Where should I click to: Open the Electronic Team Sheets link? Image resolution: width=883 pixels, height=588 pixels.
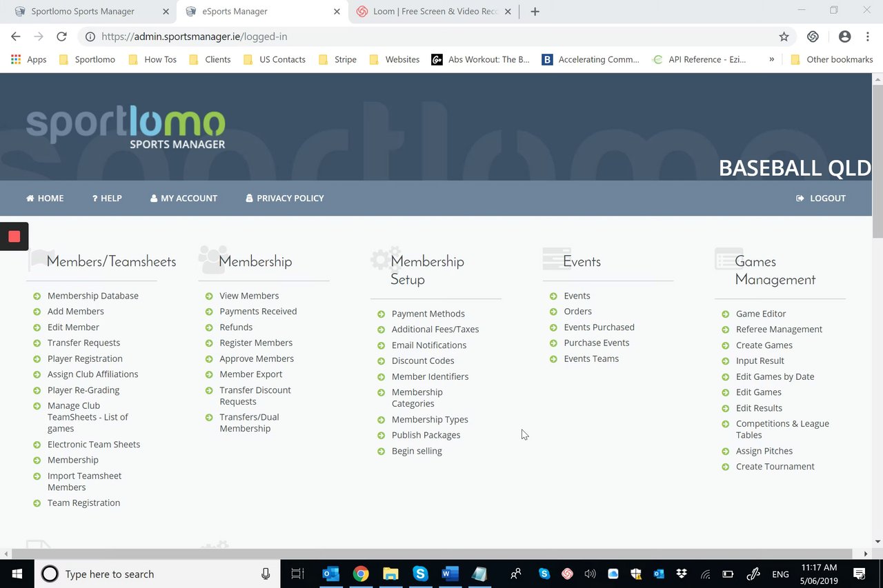click(93, 445)
